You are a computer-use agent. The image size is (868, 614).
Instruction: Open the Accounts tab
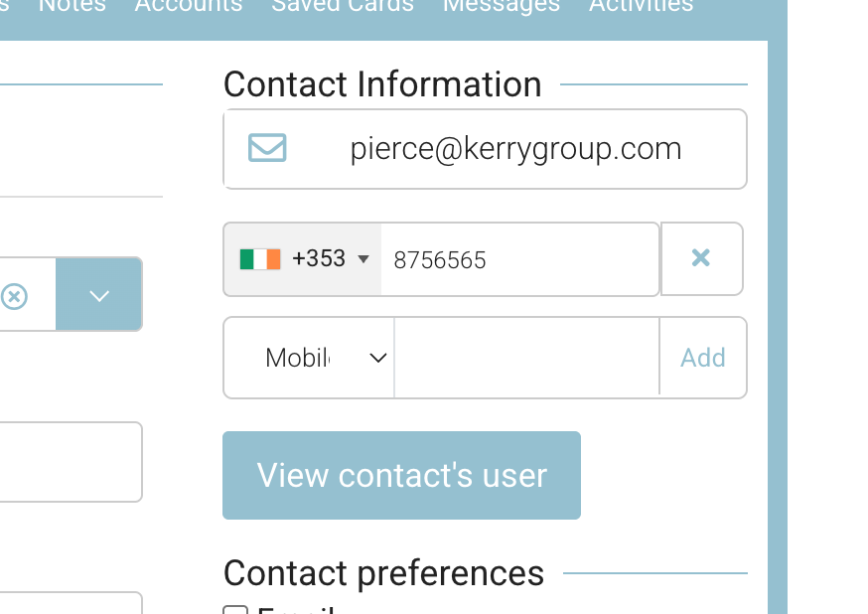[189, 6]
